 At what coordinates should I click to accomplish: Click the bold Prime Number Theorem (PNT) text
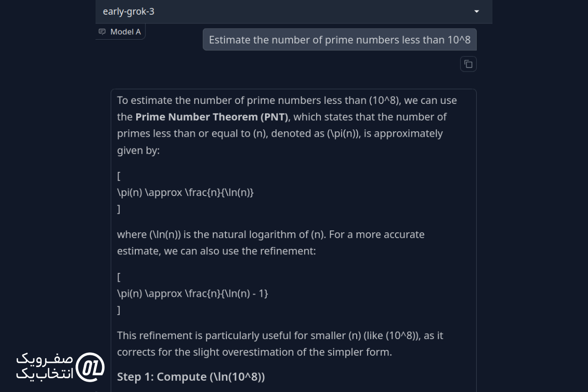(x=212, y=117)
